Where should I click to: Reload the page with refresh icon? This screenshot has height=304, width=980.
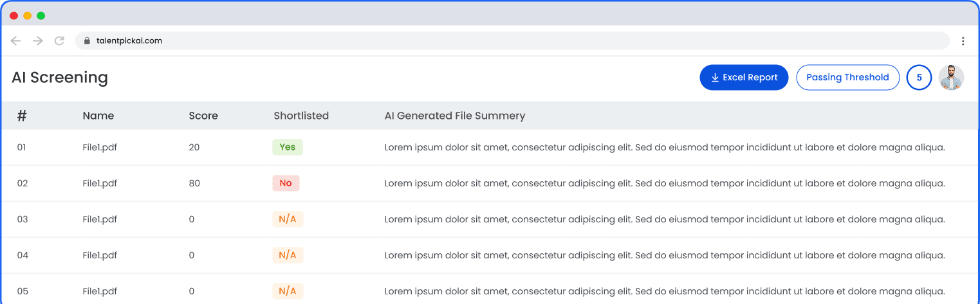pyautogui.click(x=59, y=41)
